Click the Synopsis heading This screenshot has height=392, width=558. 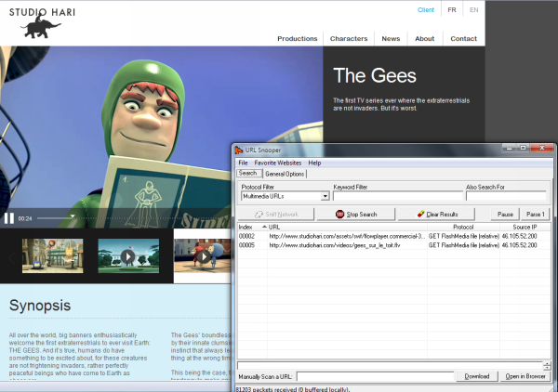[x=40, y=306]
